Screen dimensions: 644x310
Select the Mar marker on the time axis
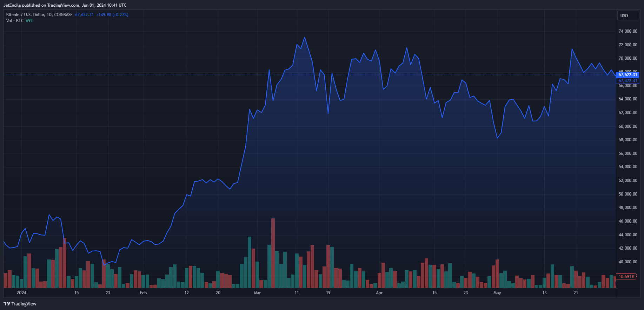[257, 293]
